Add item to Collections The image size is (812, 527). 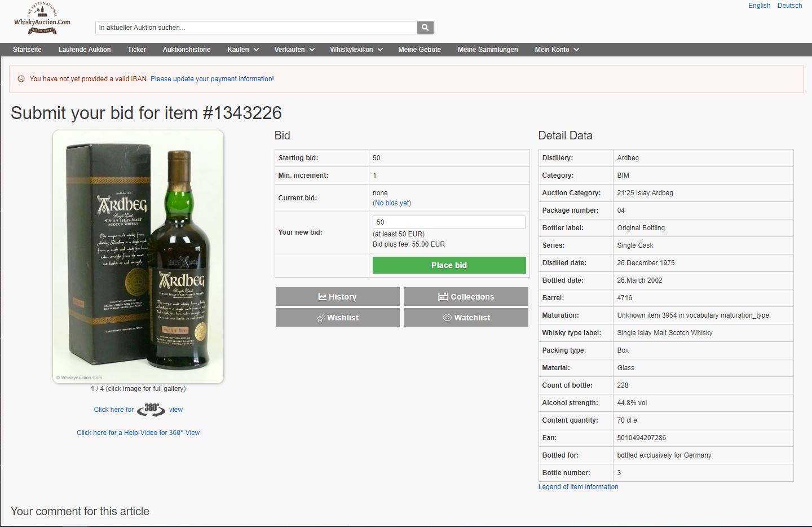click(x=466, y=297)
